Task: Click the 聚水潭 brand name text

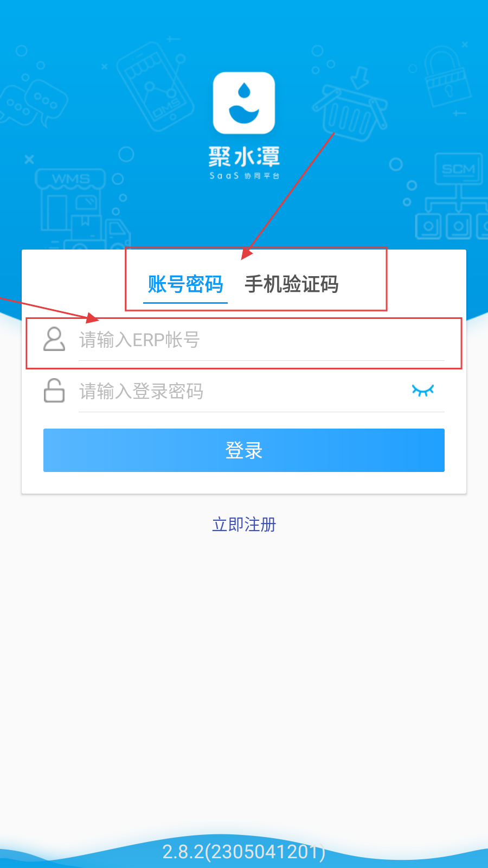Action: point(244,157)
